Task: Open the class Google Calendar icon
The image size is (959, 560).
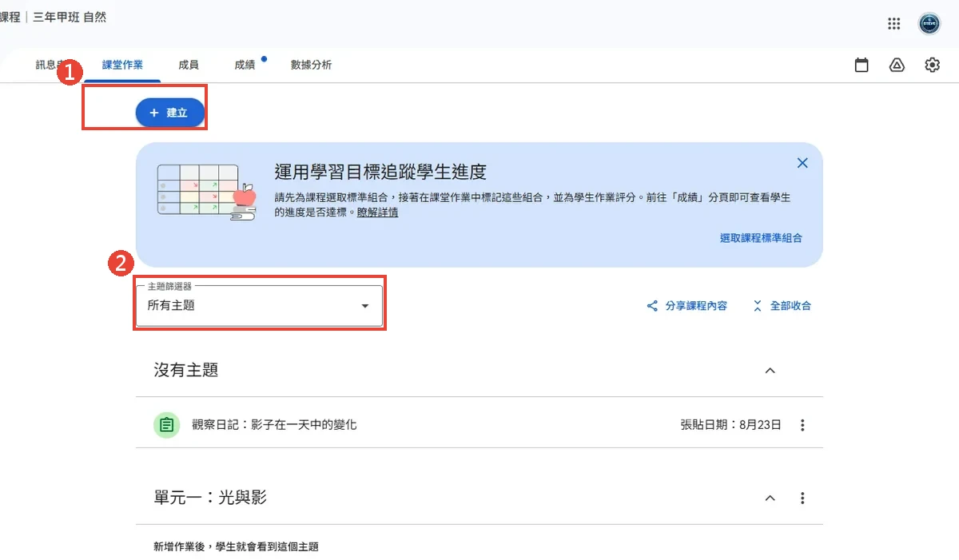Action: [x=862, y=66]
